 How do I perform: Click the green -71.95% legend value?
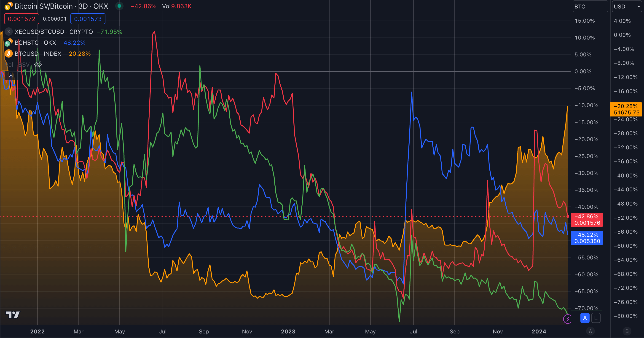click(110, 32)
